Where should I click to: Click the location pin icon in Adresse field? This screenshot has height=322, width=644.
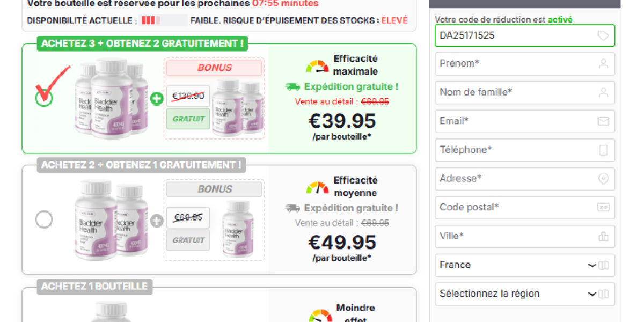[x=603, y=179]
